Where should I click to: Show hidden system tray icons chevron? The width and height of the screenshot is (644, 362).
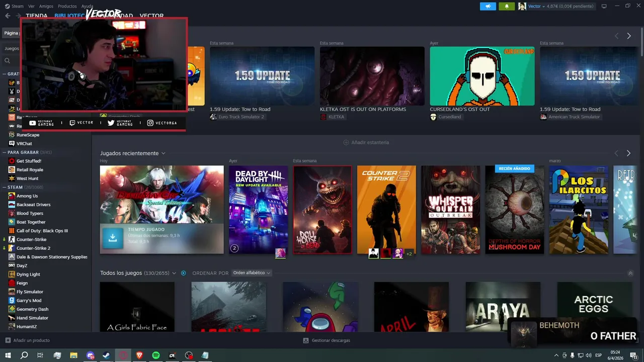pos(556,355)
